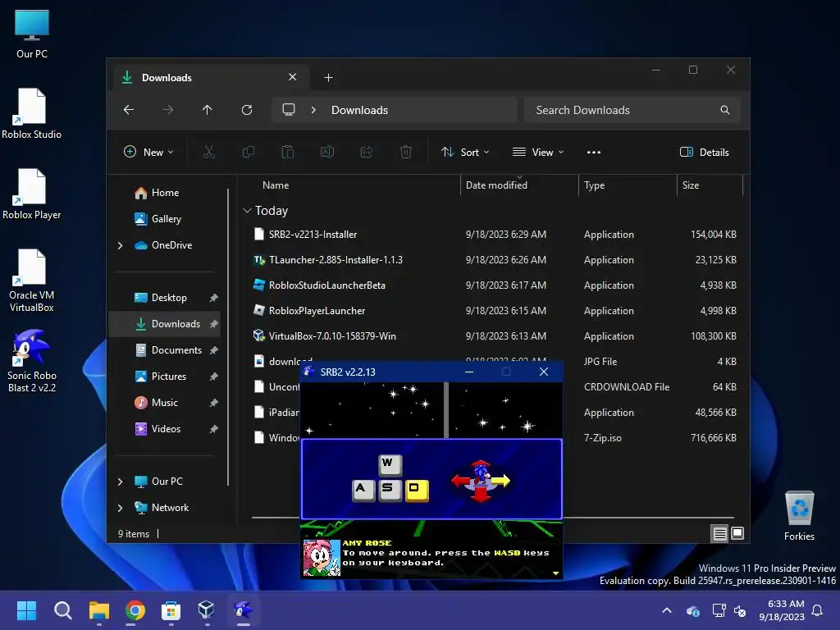Click Windows Start button on taskbar
Screen dimensions: 840x630
tap(27, 610)
